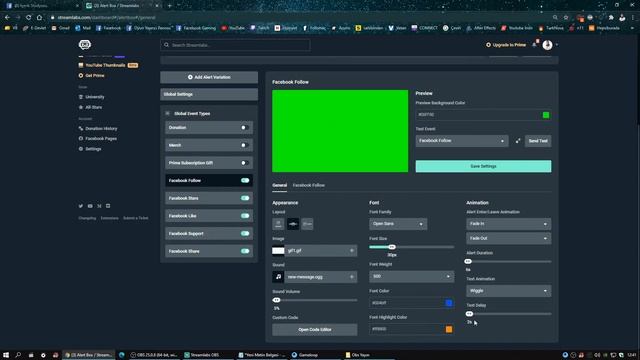
Task: Click the orange Font Highlight Color swatch
Action: point(449,329)
